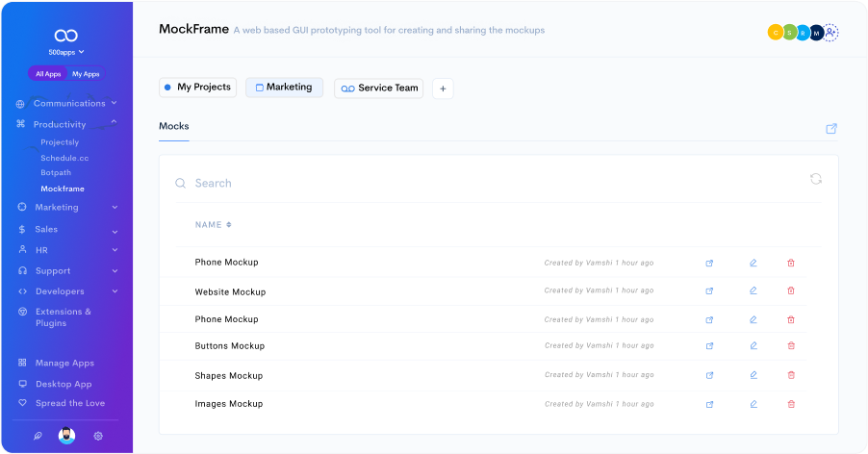
Task: Add a new project with plus button
Action: pyautogui.click(x=443, y=88)
